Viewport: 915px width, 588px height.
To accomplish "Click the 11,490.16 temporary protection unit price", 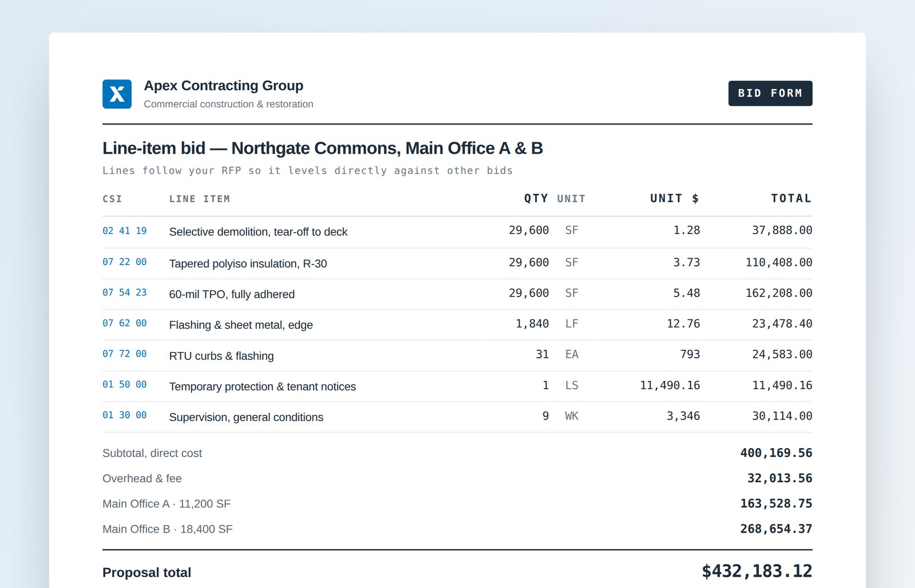I will [x=670, y=385].
